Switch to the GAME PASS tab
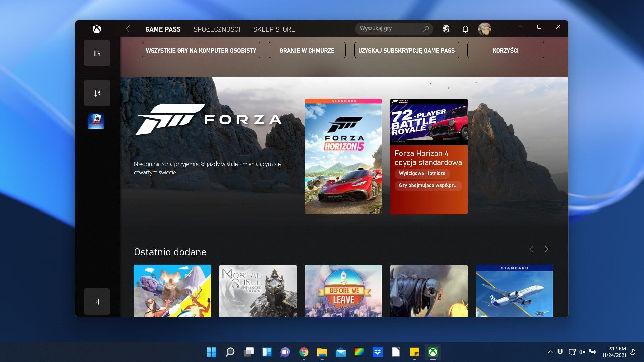The width and height of the screenshot is (644, 362). click(163, 29)
